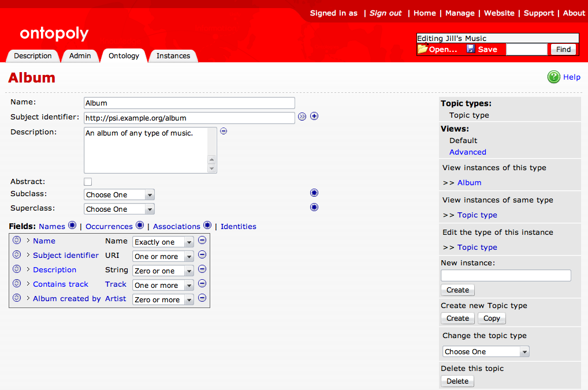Delete the Contains track field via its minus icon
588x390 pixels.
[x=202, y=283]
